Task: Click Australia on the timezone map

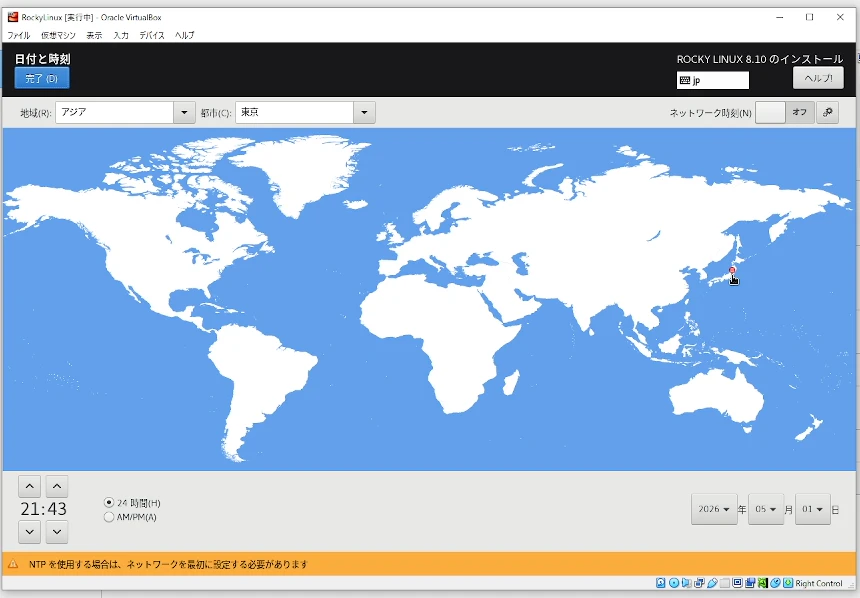Action: tap(716, 396)
